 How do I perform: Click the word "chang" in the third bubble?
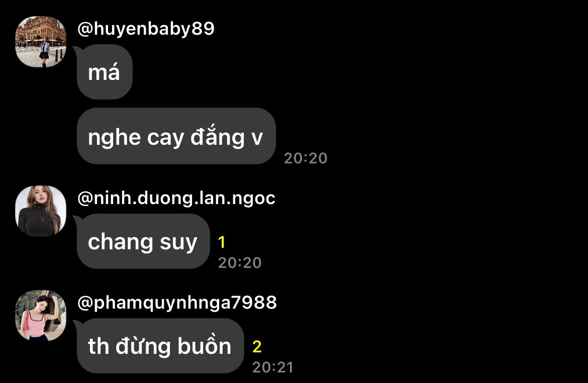click(121, 242)
